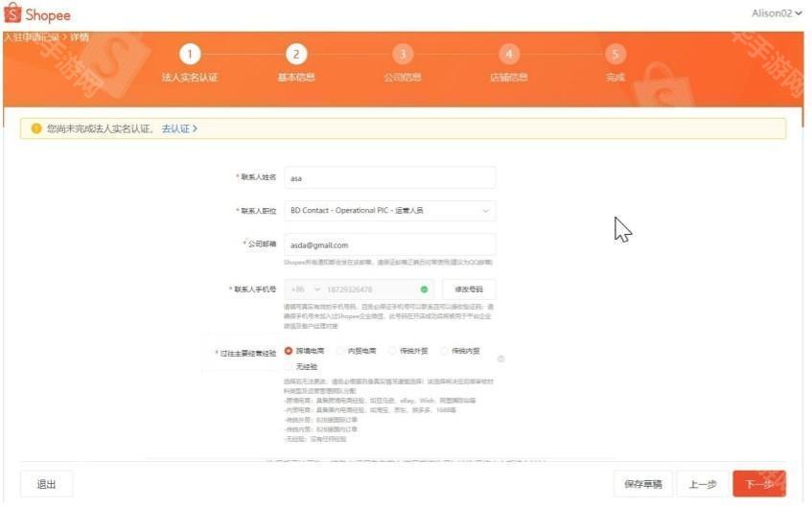812x509 pixels.
Task: Click the 入驻申请记录 breadcrumb link
Action: pos(31,36)
